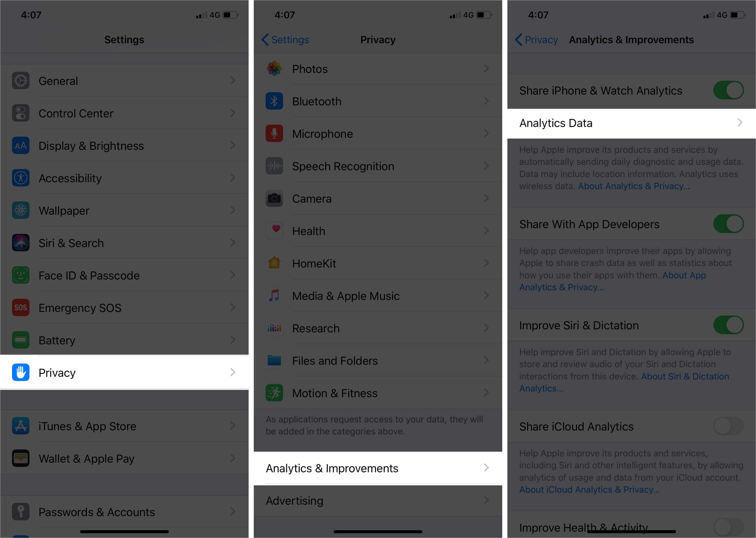Expand the Advertising settings
Screen dimensions: 756x538
[x=378, y=500]
